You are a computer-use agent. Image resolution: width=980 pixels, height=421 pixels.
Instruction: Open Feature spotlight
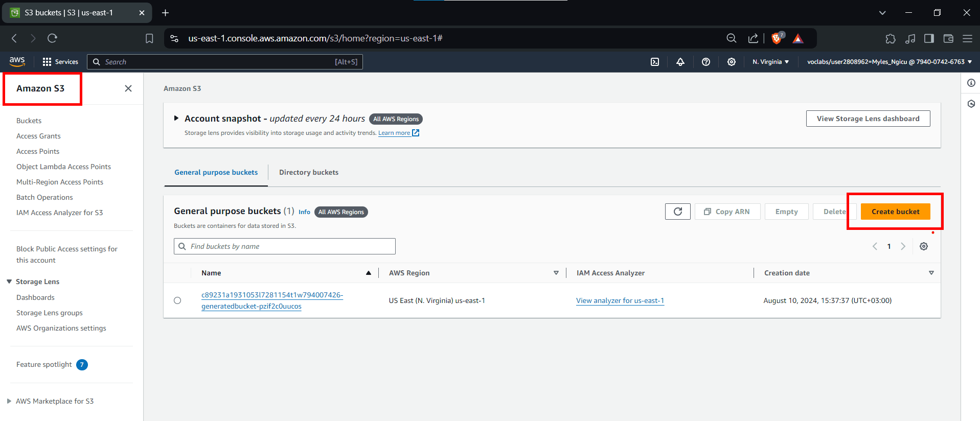click(x=44, y=364)
